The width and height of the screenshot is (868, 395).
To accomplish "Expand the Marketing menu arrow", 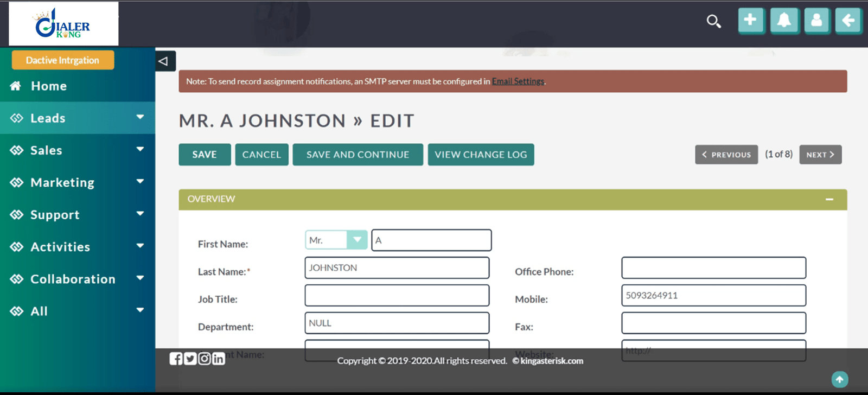I will point(140,182).
